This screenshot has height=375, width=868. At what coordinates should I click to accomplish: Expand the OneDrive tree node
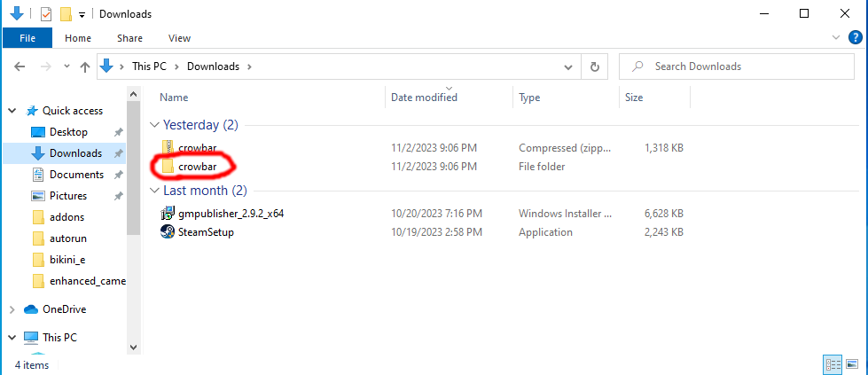12,309
